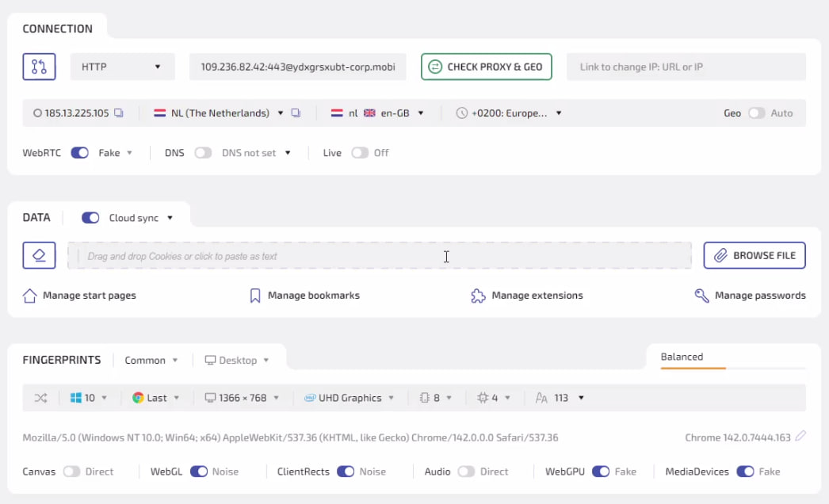Click the key passwords icon
This screenshot has height=504, width=829.
click(x=701, y=296)
